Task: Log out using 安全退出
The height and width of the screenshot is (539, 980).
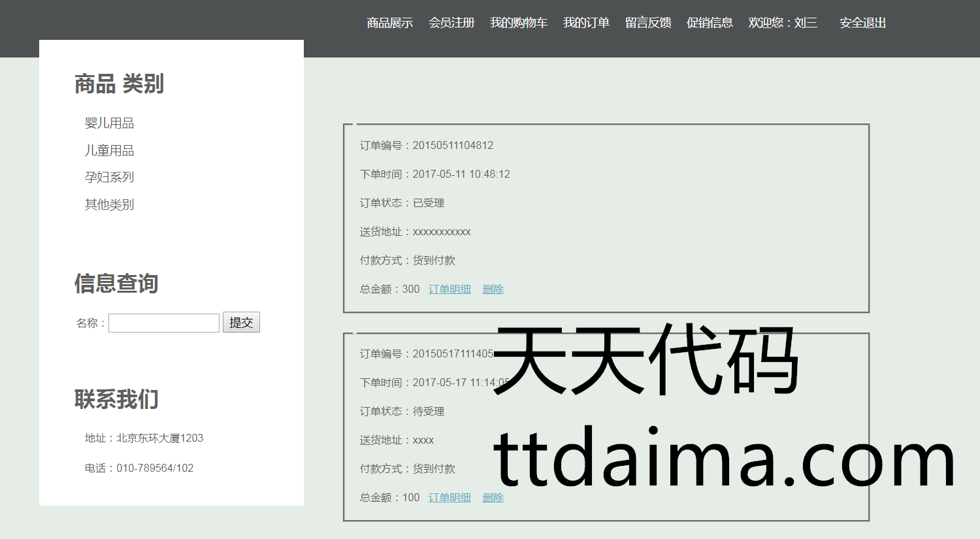Action: tap(862, 23)
